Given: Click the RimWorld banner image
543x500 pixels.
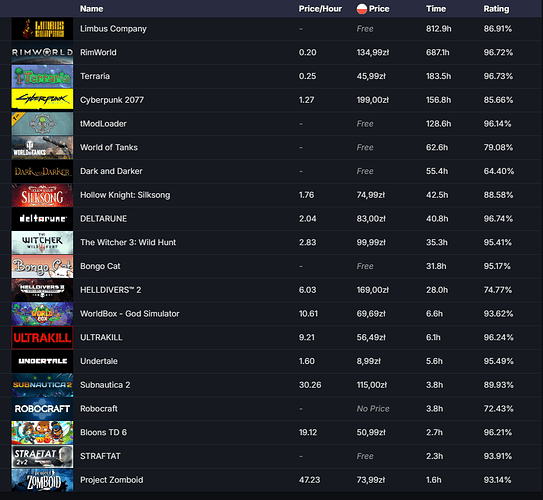Looking at the screenshot, I should pyautogui.click(x=42, y=53).
